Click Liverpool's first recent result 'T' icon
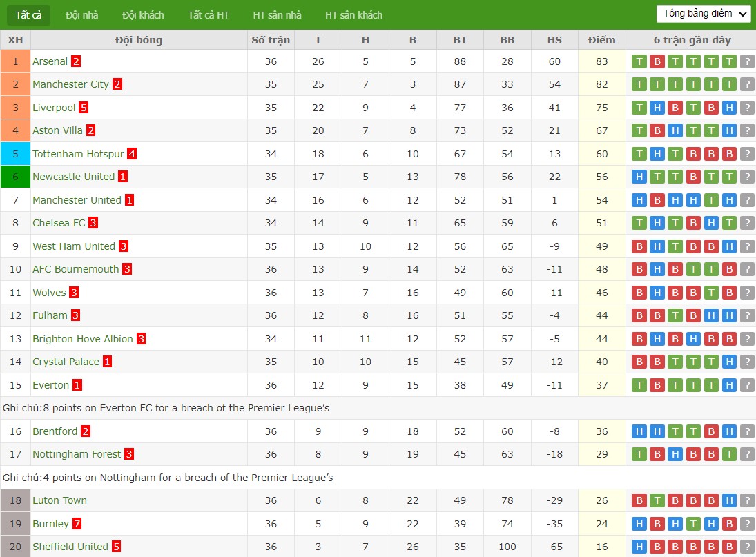Image resolution: width=756 pixels, height=557 pixels. pyautogui.click(x=639, y=108)
